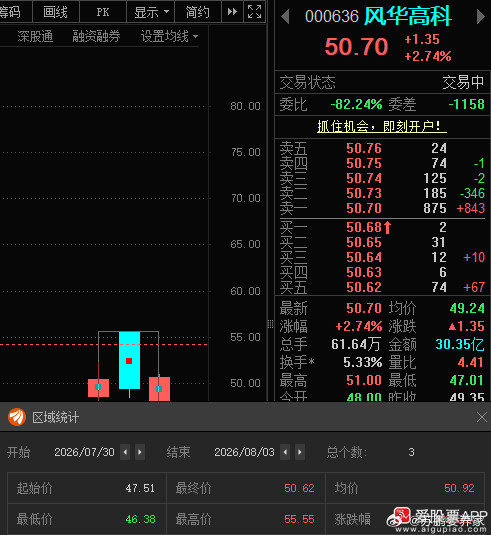
Task: Click the 委比 value -82.24%
Action: click(356, 104)
